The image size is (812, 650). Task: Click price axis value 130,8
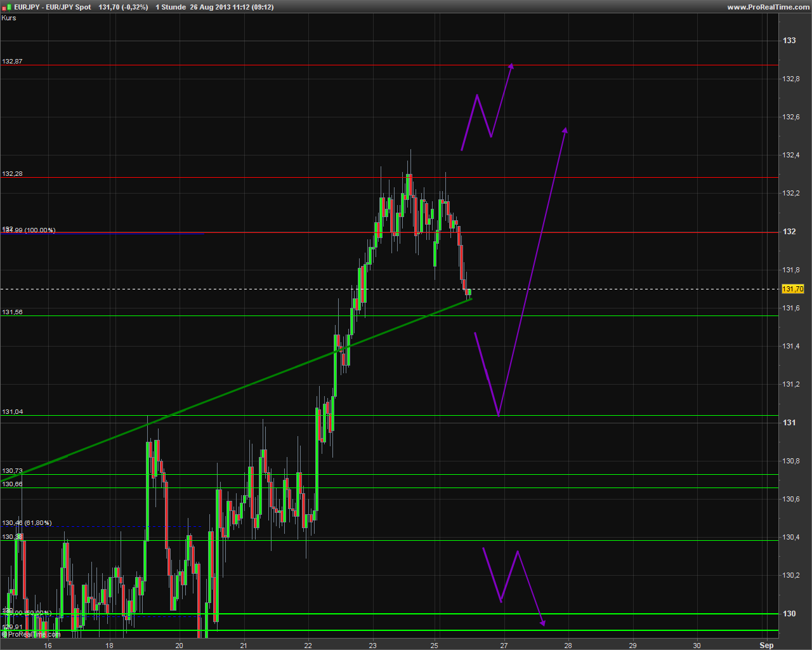(x=791, y=461)
